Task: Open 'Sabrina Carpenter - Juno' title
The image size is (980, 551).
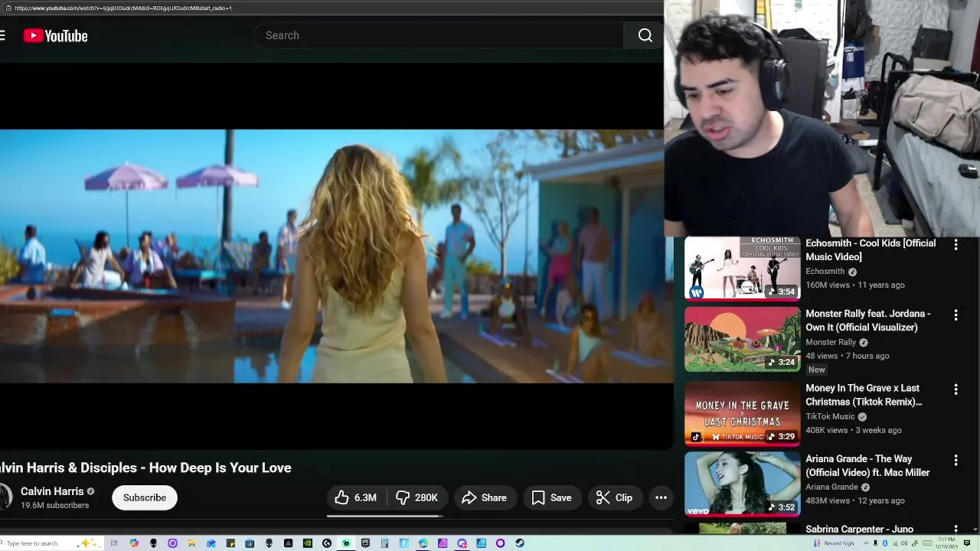Action: (x=859, y=529)
